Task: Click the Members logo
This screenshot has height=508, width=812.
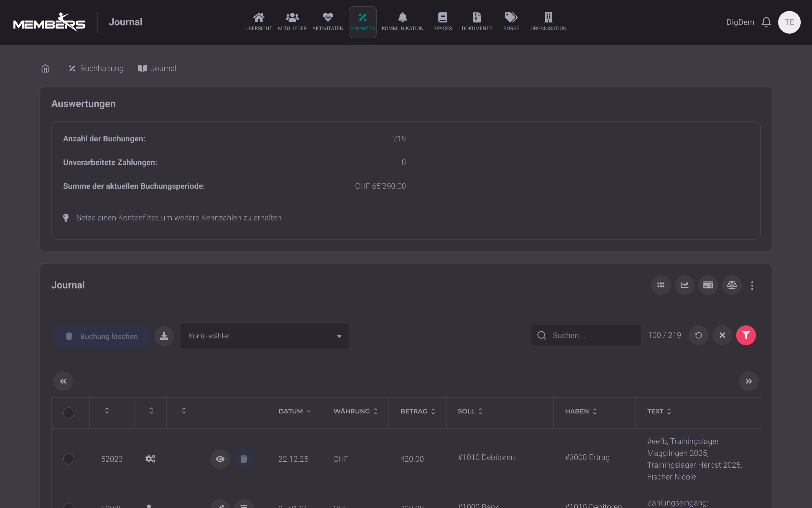Action: (x=49, y=22)
